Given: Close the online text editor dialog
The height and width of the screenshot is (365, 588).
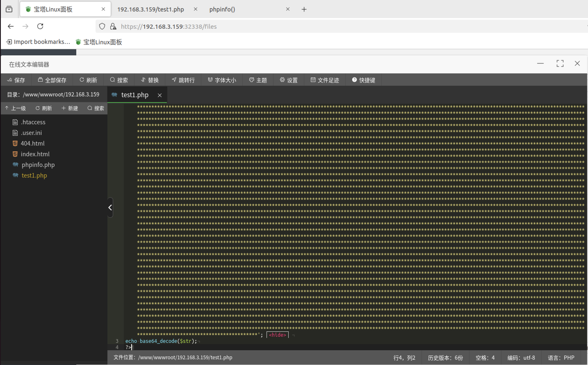Looking at the screenshot, I should pos(577,64).
